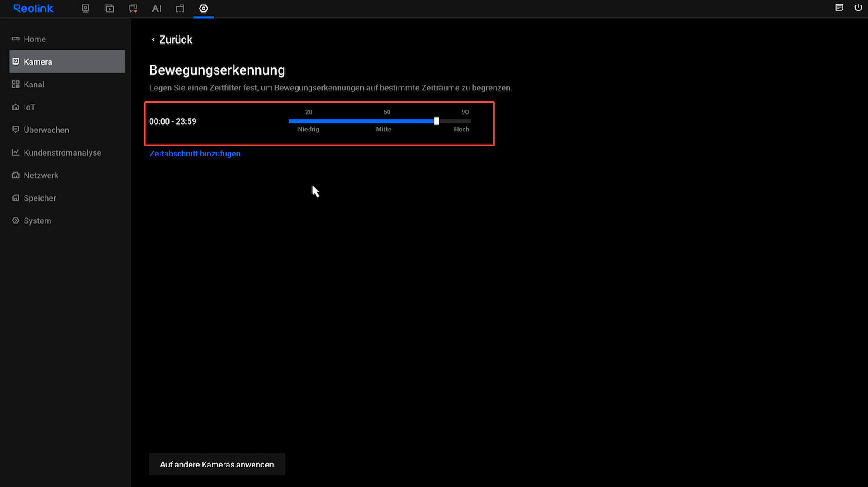
Task: Open the live camera view icon
Action: 85,8
